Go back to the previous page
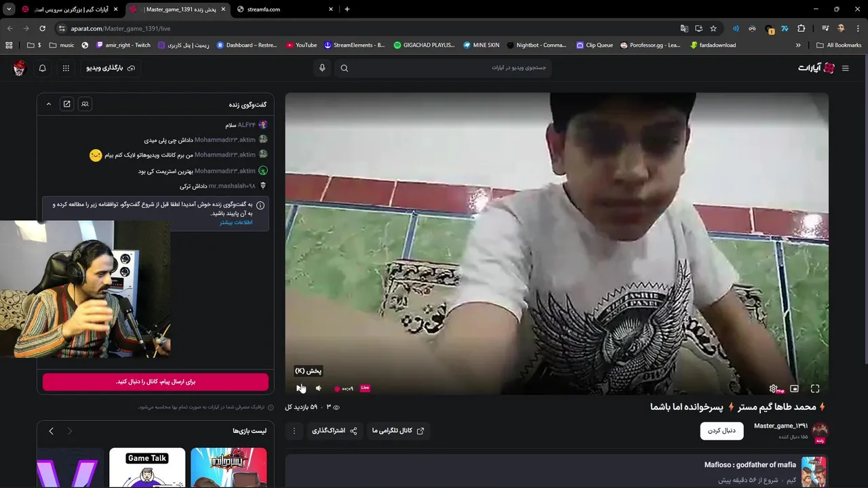The image size is (868, 488). [9, 28]
